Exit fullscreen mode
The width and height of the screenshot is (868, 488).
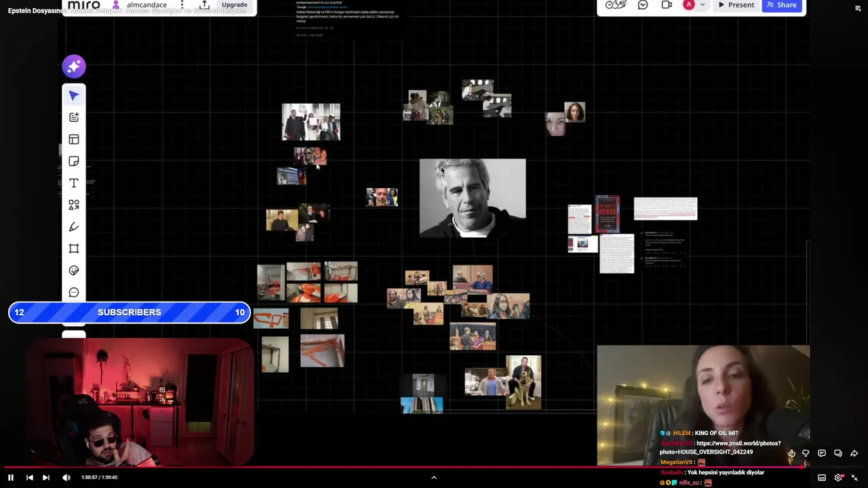(x=854, y=478)
